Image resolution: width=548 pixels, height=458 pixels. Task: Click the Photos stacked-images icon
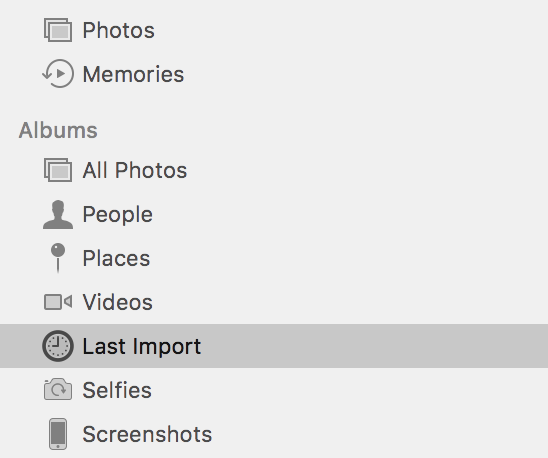pos(58,30)
